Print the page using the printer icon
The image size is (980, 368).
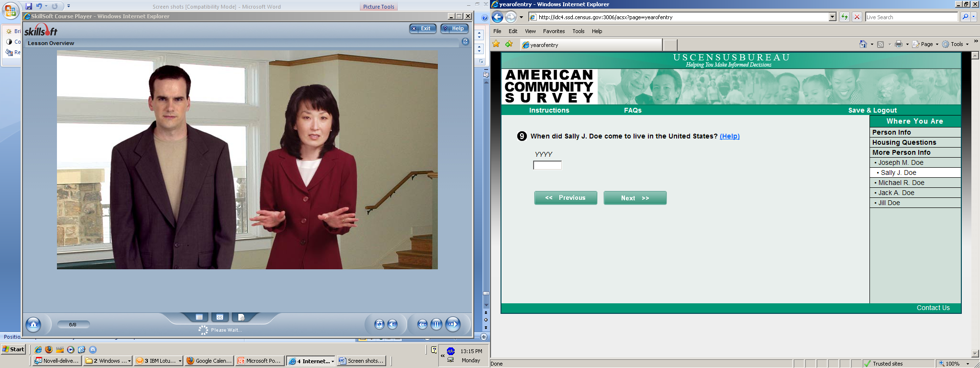(898, 44)
